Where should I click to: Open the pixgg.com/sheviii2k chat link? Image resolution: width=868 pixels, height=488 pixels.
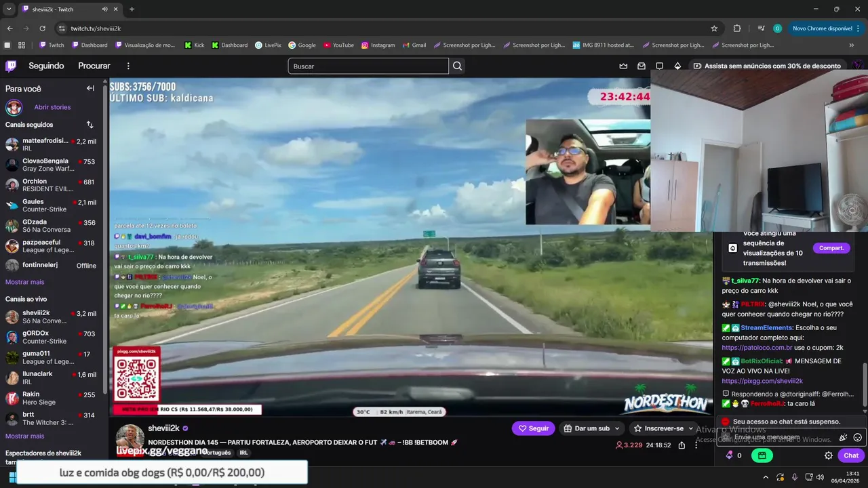762,381
